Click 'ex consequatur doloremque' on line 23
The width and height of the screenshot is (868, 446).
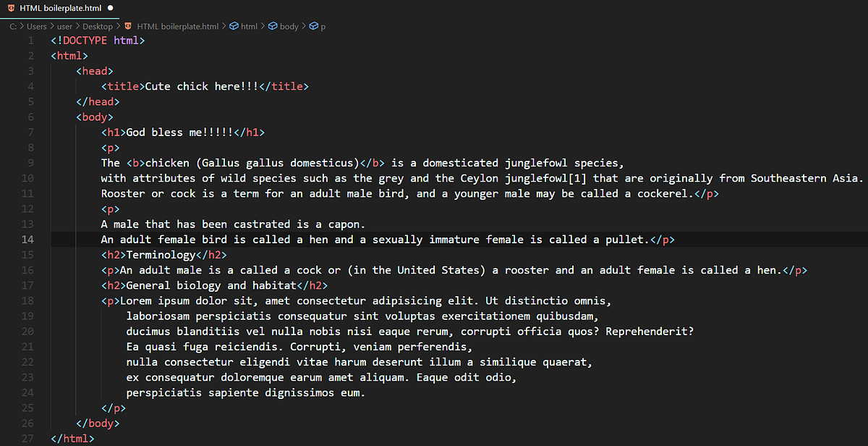205,376
